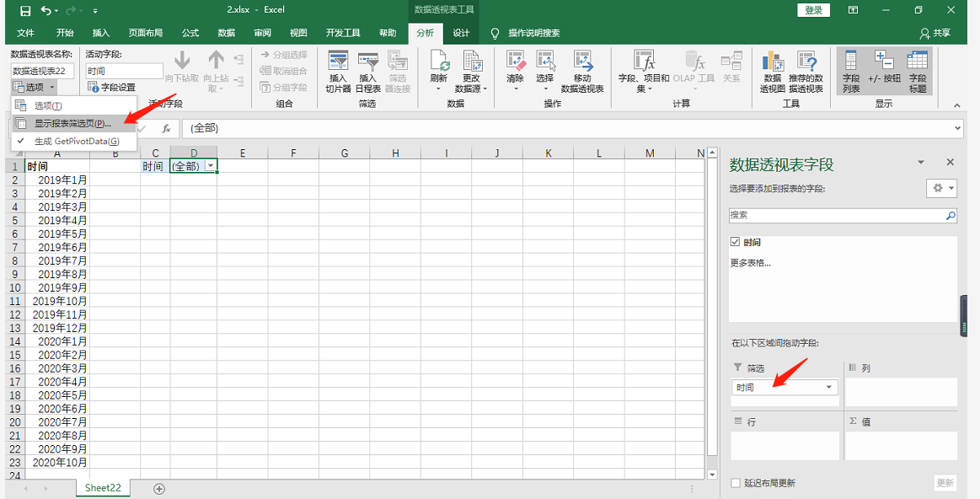The width and height of the screenshot is (980, 499).
Task: Toggle Field List (字段列表) display
Action: click(x=851, y=72)
